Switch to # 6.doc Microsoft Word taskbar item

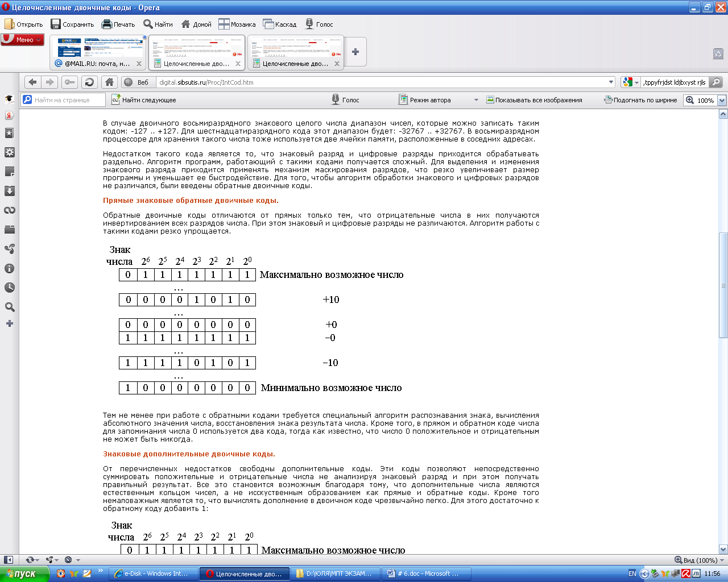pyautogui.click(x=428, y=573)
